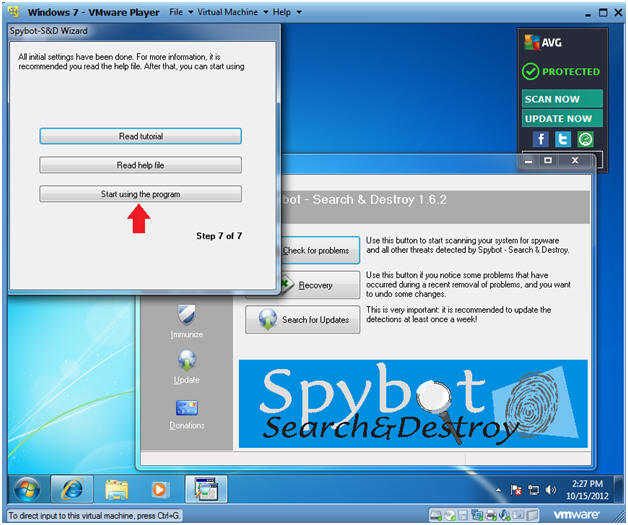Screen dimensions: 628x525
Task: Open the network tray icon
Action: click(x=533, y=490)
